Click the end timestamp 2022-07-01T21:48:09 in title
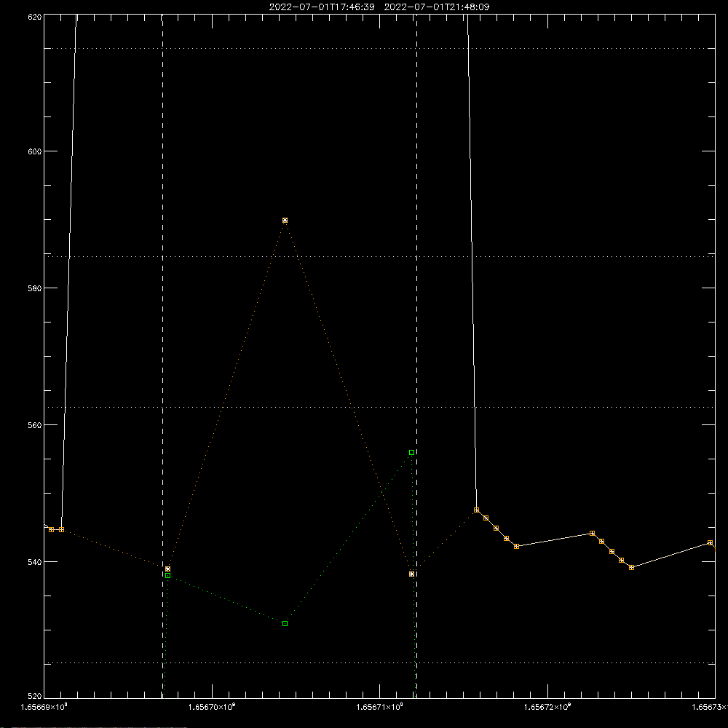This screenshot has width=728, height=728. pos(437,7)
